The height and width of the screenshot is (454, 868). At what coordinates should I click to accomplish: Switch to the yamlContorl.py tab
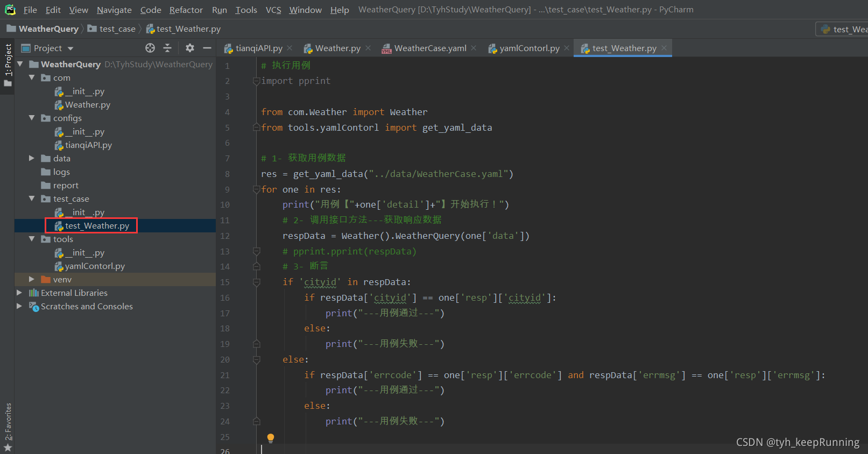524,48
